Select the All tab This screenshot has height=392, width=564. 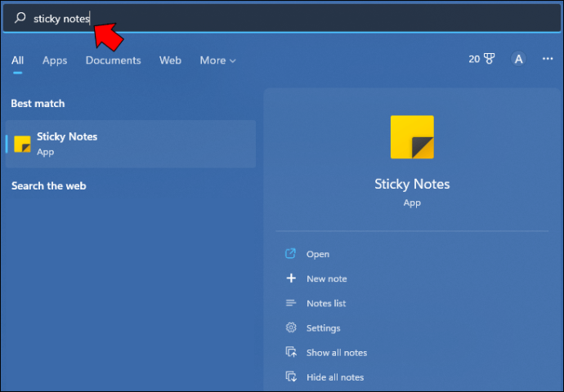click(x=17, y=60)
